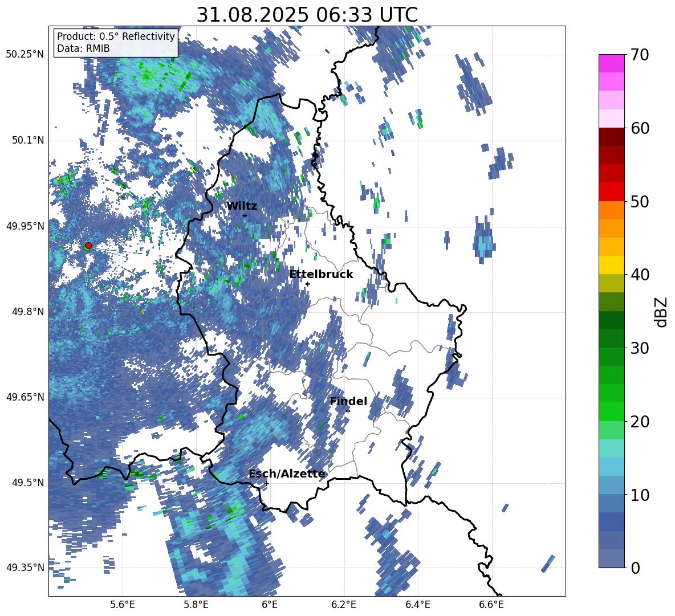Click the dark red colorbar swatch below 60

click(x=611, y=137)
